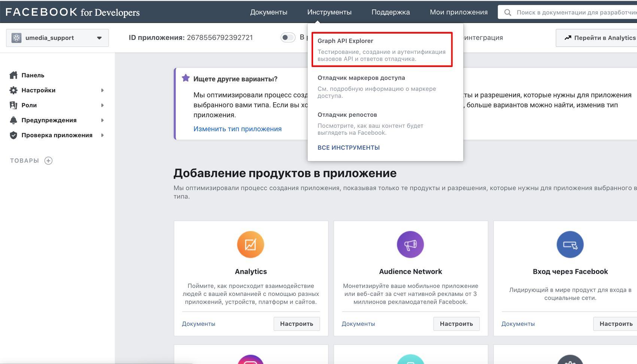Viewport: 637px width, 364px height.
Task: Expand the Проверка приложения submenu arrow
Action: click(102, 135)
